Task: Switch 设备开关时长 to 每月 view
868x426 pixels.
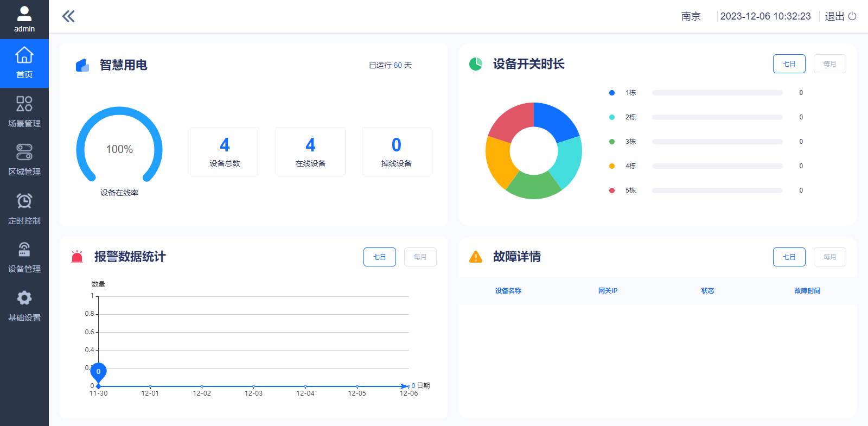Action: (x=830, y=64)
